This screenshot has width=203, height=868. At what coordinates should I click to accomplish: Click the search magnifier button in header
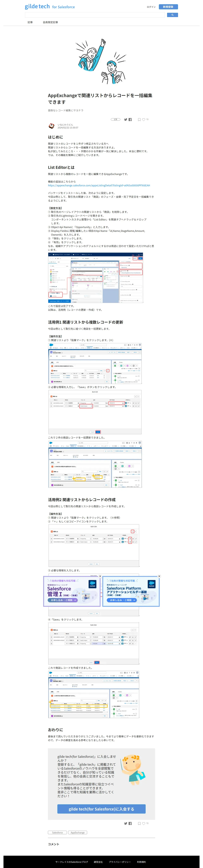(x=172, y=15)
